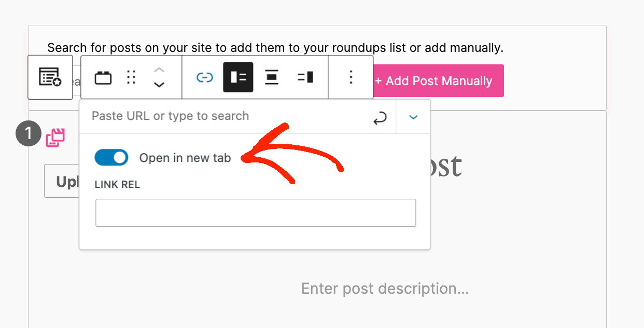Select the left-aligned layout icon
This screenshot has width=644, height=328.
[x=238, y=77]
